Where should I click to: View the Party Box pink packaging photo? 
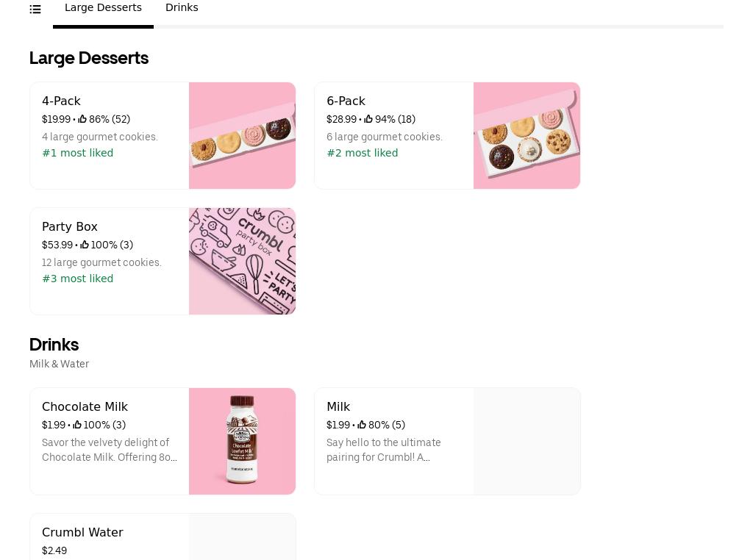coord(242,261)
